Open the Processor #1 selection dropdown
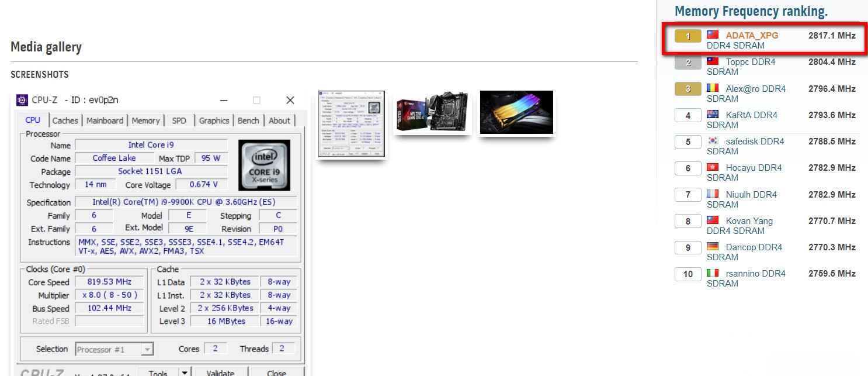The image size is (868, 376). [x=114, y=349]
